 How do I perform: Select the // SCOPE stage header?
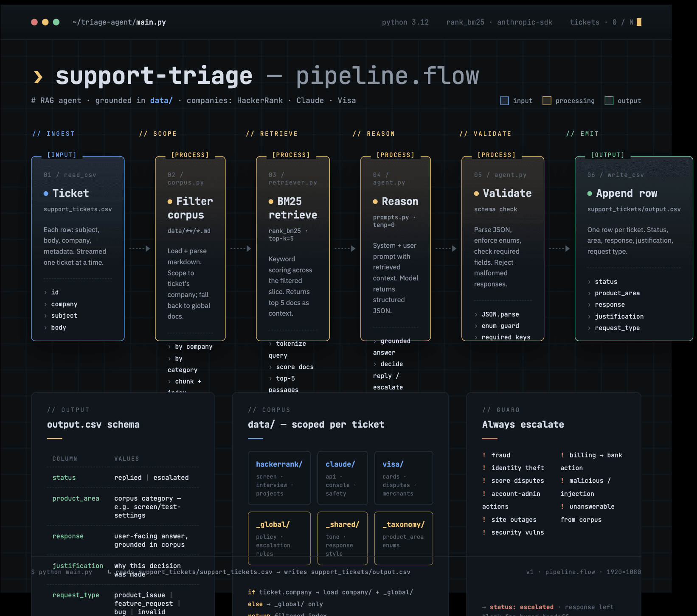(x=158, y=134)
